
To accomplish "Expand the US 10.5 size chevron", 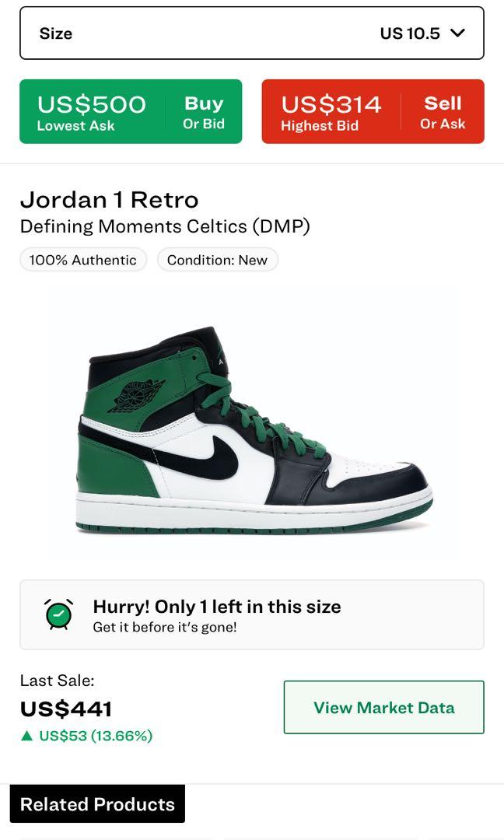I will click(458, 33).
